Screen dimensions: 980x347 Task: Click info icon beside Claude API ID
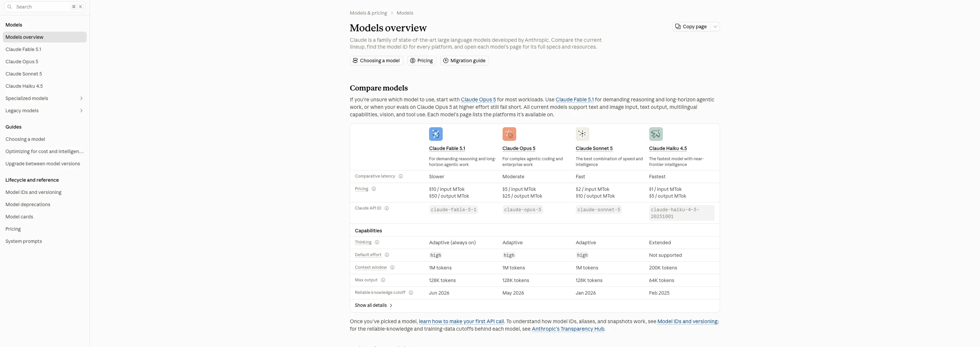387,208
